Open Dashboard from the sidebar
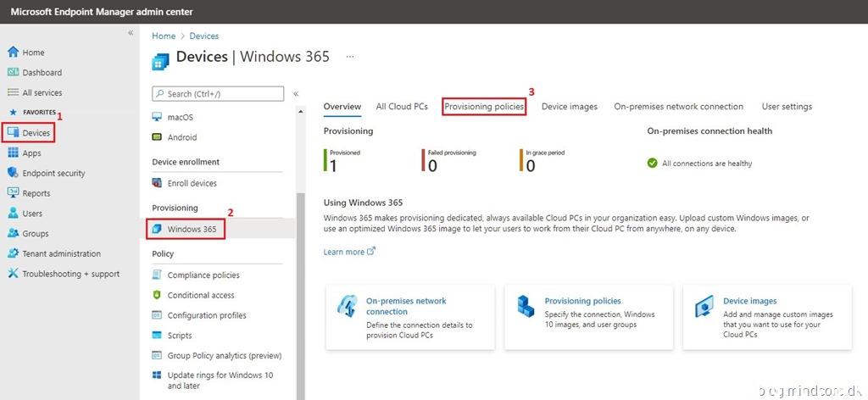Image resolution: width=868 pixels, height=400 pixels. pyautogui.click(x=41, y=73)
